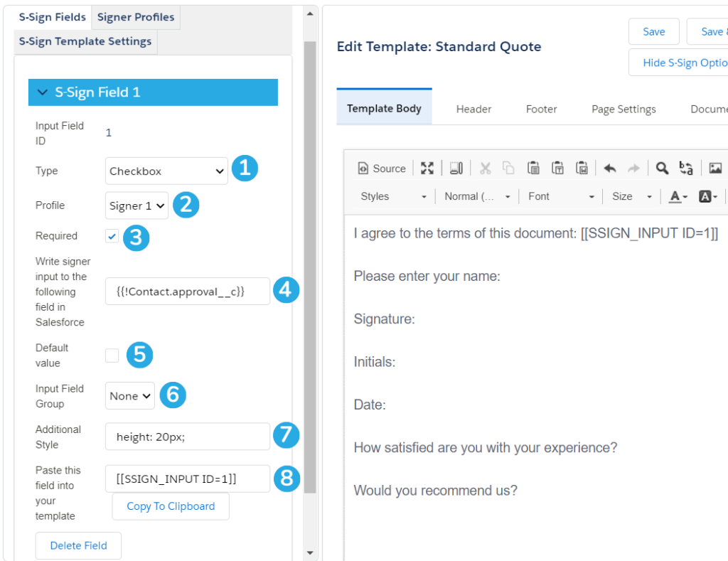This screenshot has width=728, height=561.
Task: Click the Insert Image icon
Action: pyautogui.click(x=715, y=168)
